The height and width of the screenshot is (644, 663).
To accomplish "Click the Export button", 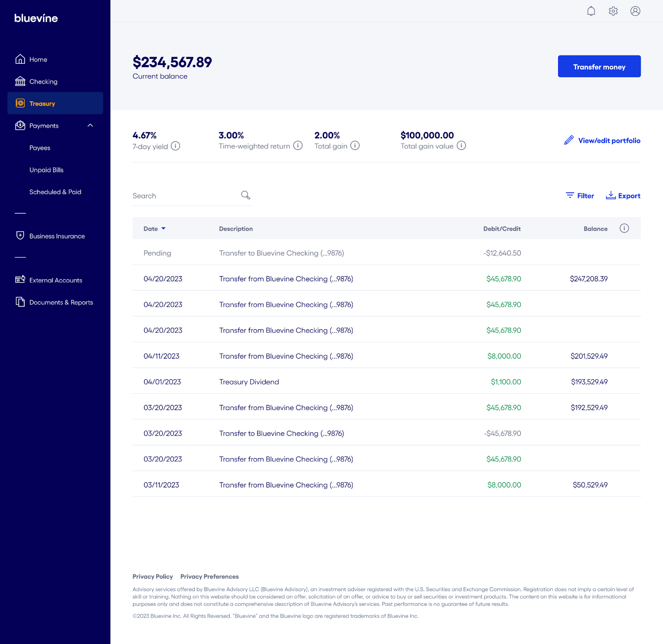I will (623, 195).
